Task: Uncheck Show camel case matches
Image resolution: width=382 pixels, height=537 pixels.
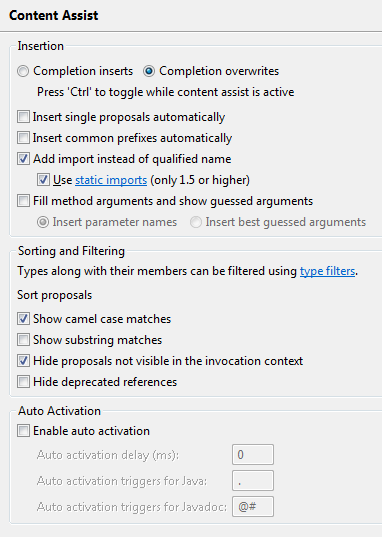Action: click(x=23, y=319)
